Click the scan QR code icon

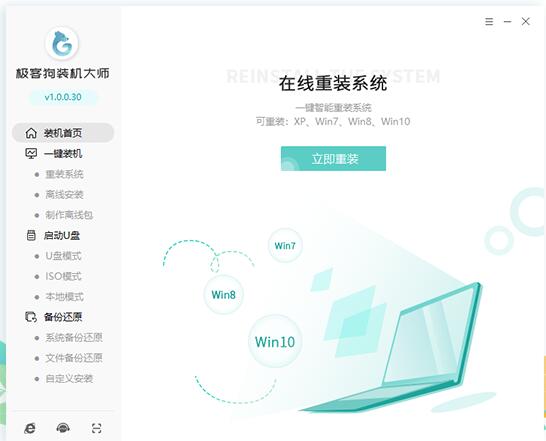pos(96,428)
